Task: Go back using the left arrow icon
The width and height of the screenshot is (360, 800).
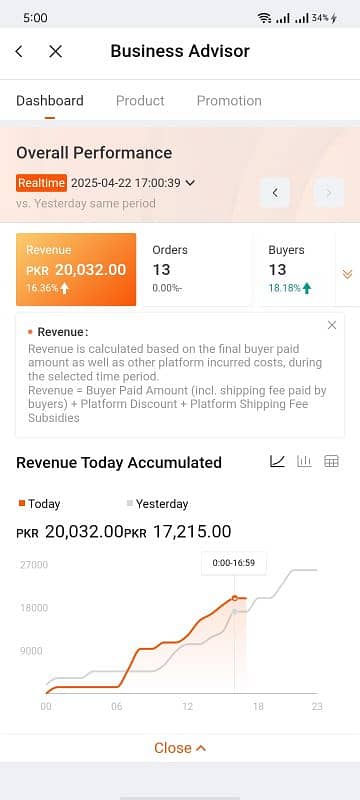Action: coord(19,51)
